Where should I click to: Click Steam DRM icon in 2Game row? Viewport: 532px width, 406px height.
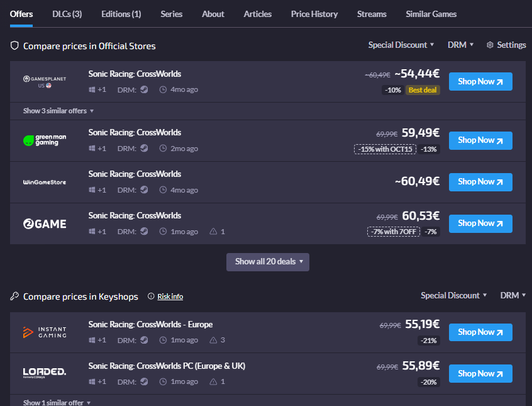[144, 232]
